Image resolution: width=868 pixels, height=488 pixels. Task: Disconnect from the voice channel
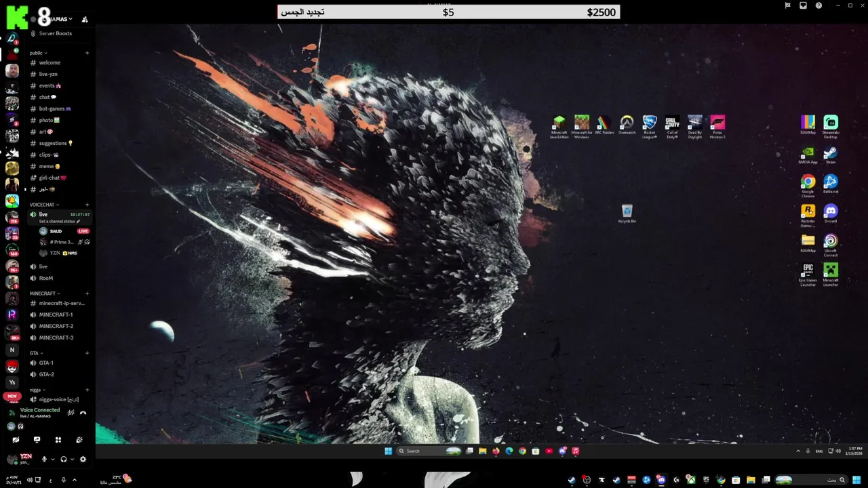click(83, 413)
